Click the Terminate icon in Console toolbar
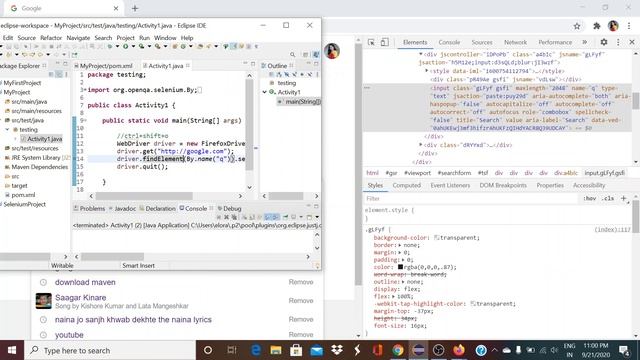 tap(219, 217)
